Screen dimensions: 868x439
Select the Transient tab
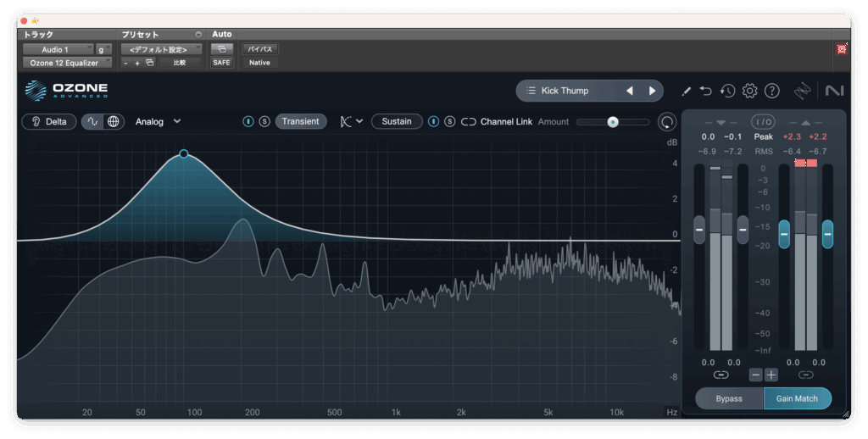point(300,121)
